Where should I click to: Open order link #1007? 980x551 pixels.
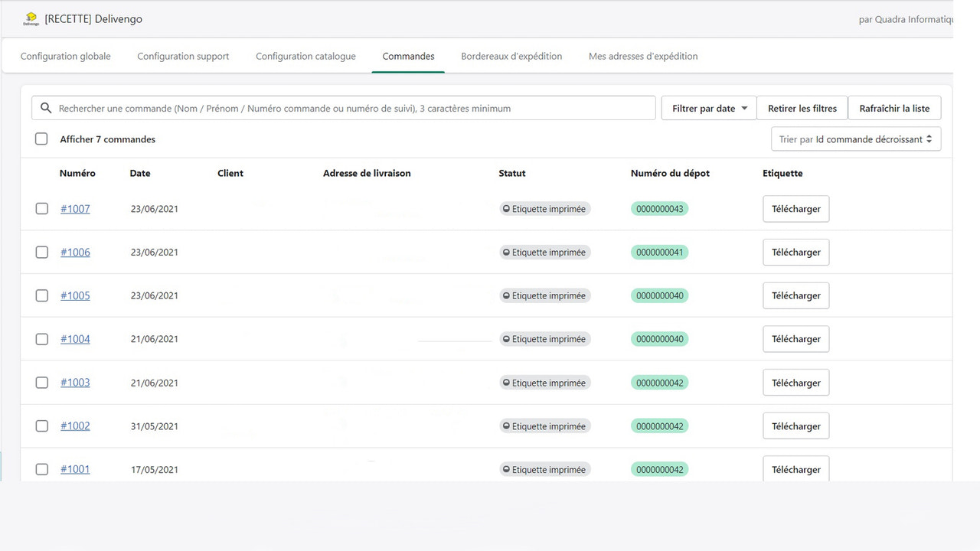(x=75, y=209)
